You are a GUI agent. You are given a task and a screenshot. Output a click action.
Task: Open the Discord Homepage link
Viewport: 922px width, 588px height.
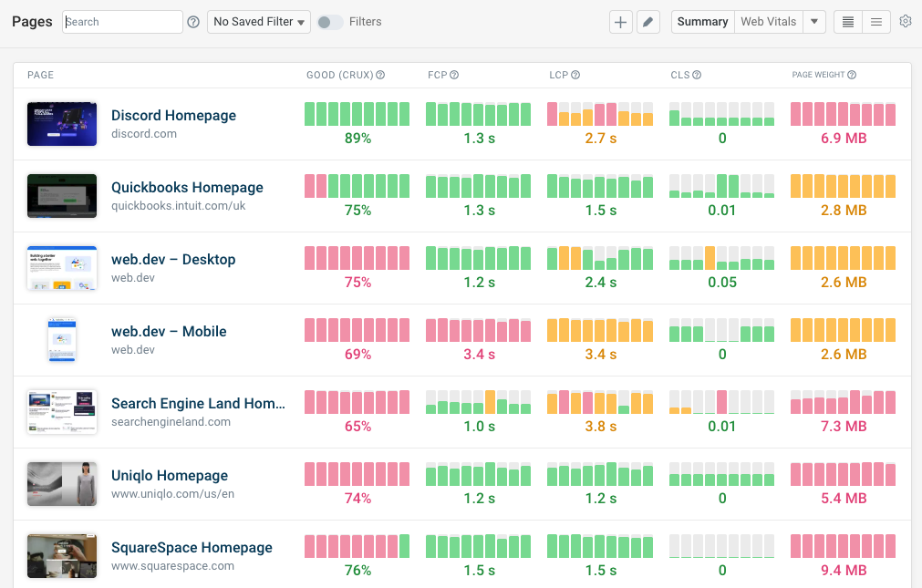click(173, 115)
